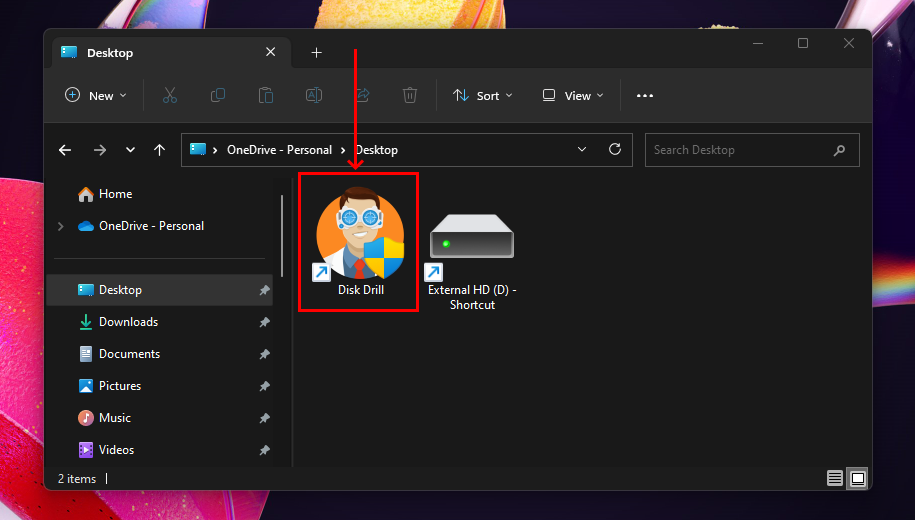Click the folder icon in address bar

[198, 149]
